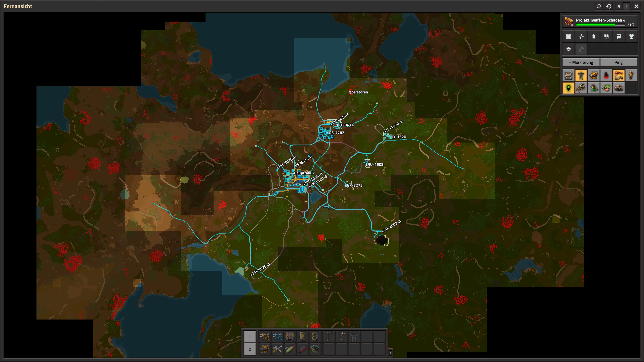
Task: Click the LY-1320-A map marker
Action: click(394, 126)
